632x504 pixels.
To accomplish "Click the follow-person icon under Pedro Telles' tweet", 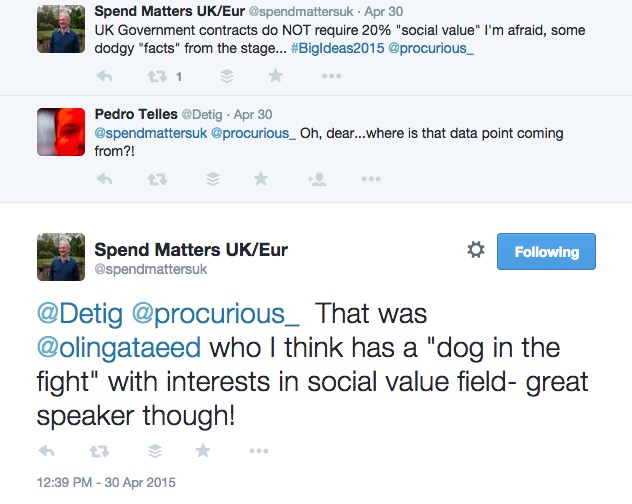I will [317, 179].
